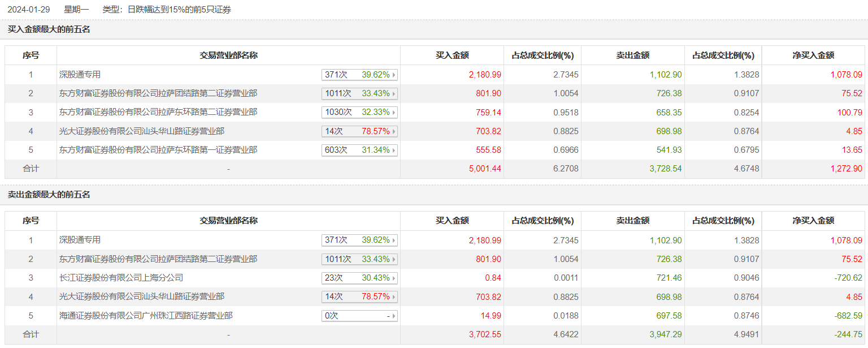Open 东方财富证券拉萨东环路第一证券营业部 link
This screenshot has height=348, width=868.
[158, 151]
